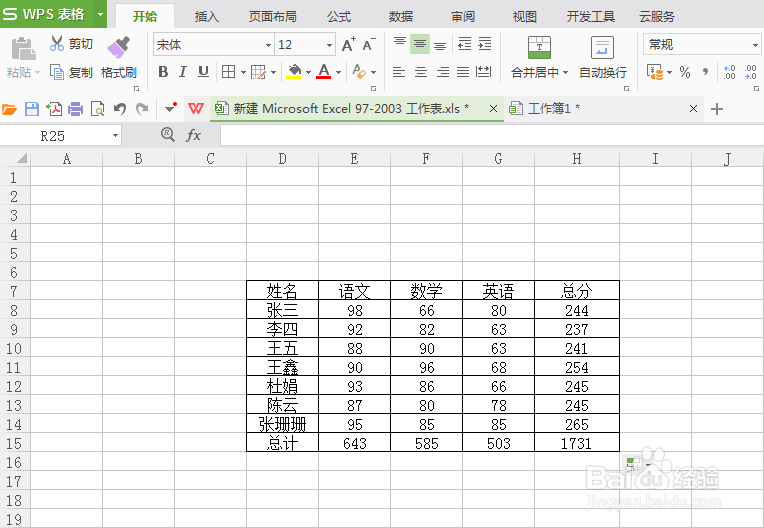
Task: Decrease decimal places icon
Action: (x=750, y=73)
